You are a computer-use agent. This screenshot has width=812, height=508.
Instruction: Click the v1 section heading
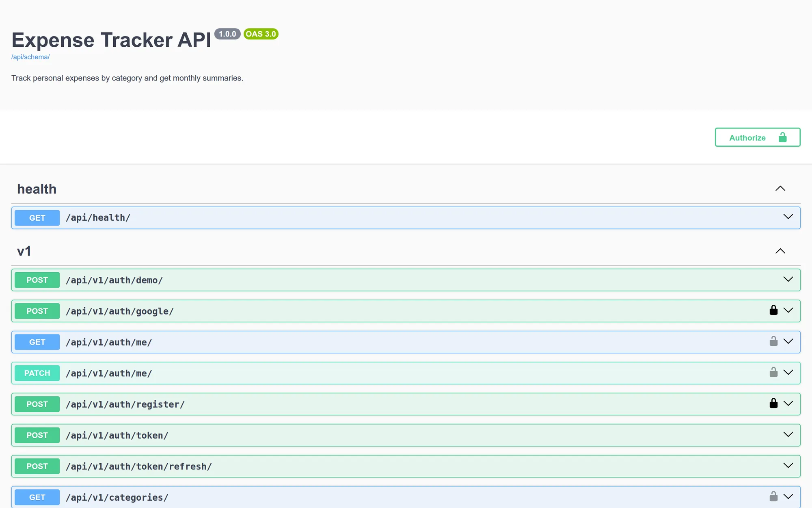pyautogui.click(x=24, y=251)
